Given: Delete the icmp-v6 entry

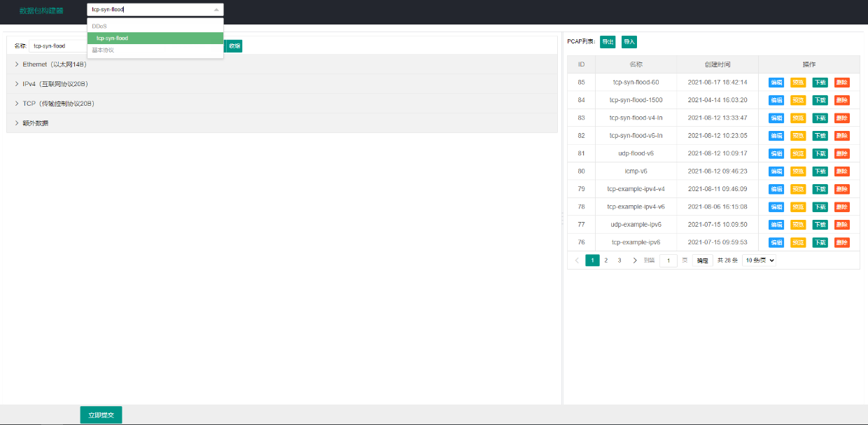Looking at the screenshot, I should point(842,171).
